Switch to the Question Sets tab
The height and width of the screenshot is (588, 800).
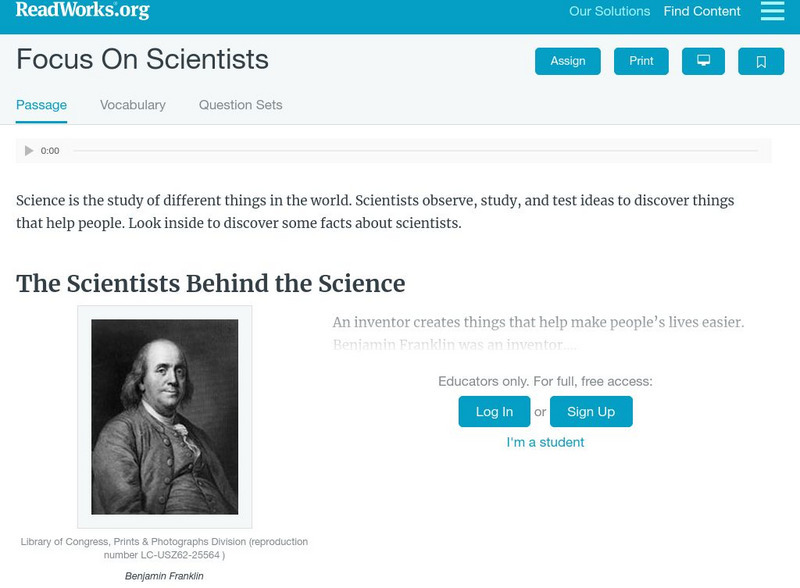(240, 105)
